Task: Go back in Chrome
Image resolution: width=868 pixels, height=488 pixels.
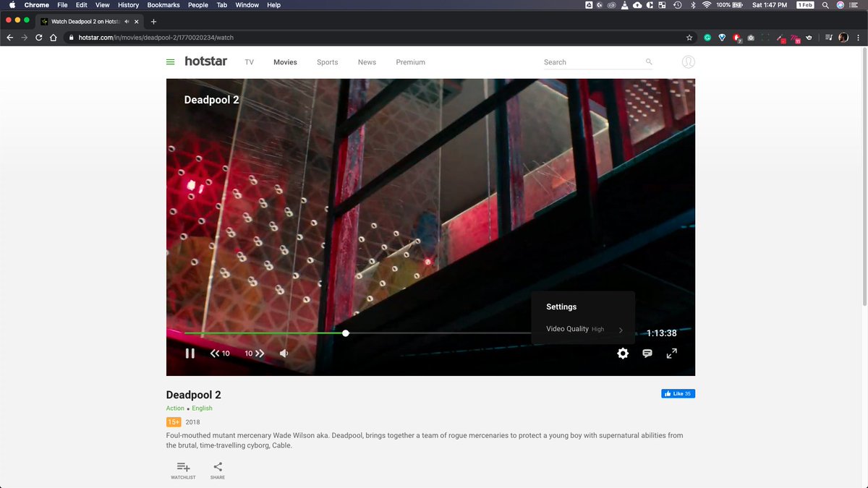Action: tap(9, 38)
